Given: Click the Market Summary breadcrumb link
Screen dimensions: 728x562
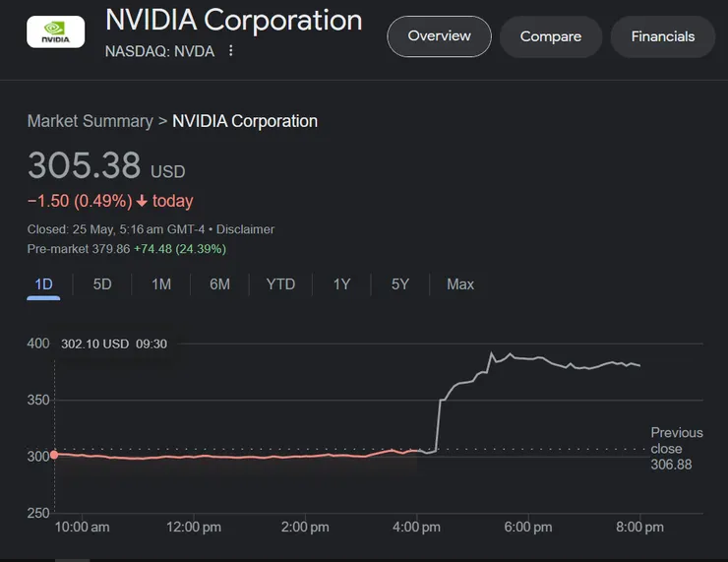Looking at the screenshot, I should pyautogui.click(x=90, y=121).
